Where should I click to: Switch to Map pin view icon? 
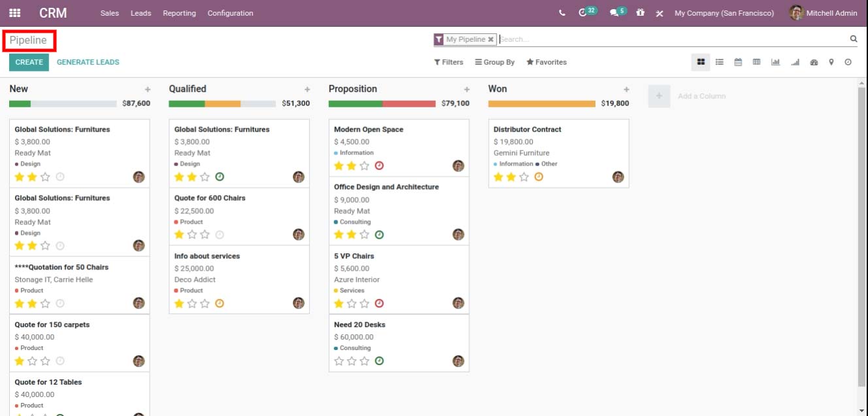[x=831, y=62]
